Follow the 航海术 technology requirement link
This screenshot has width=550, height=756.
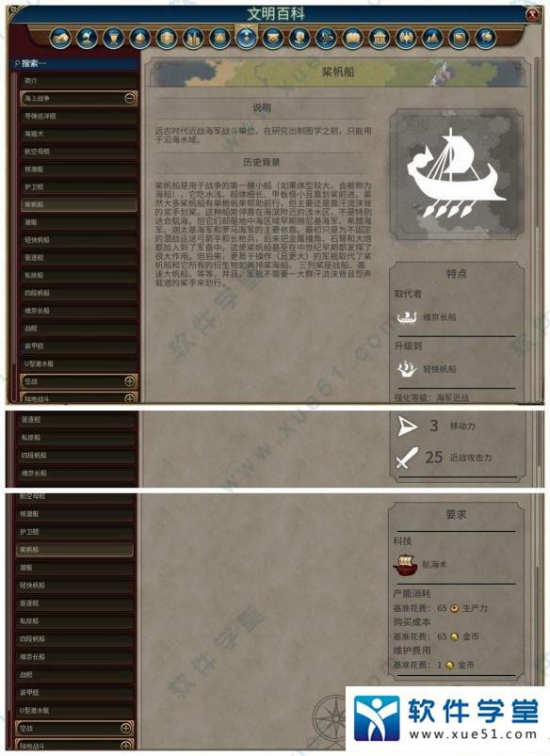click(x=434, y=565)
